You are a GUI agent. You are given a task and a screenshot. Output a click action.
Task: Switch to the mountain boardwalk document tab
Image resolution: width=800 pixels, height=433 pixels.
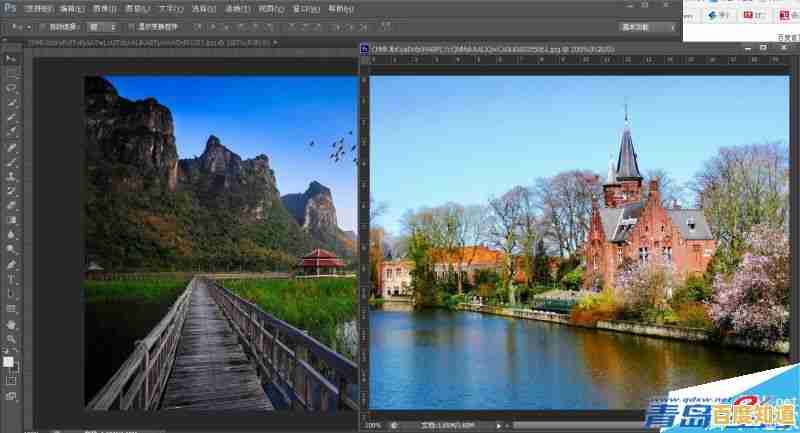click(150, 45)
